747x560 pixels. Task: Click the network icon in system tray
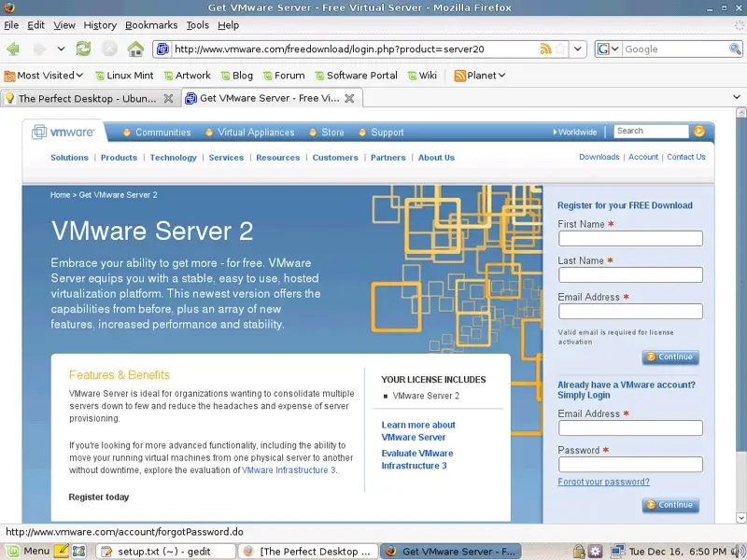point(617,552)
